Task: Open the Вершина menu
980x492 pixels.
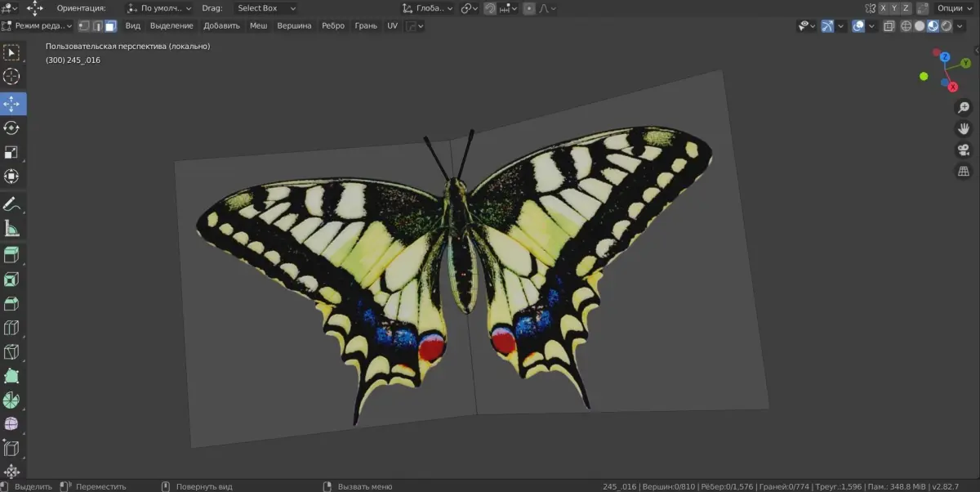Action: (294, 25)
